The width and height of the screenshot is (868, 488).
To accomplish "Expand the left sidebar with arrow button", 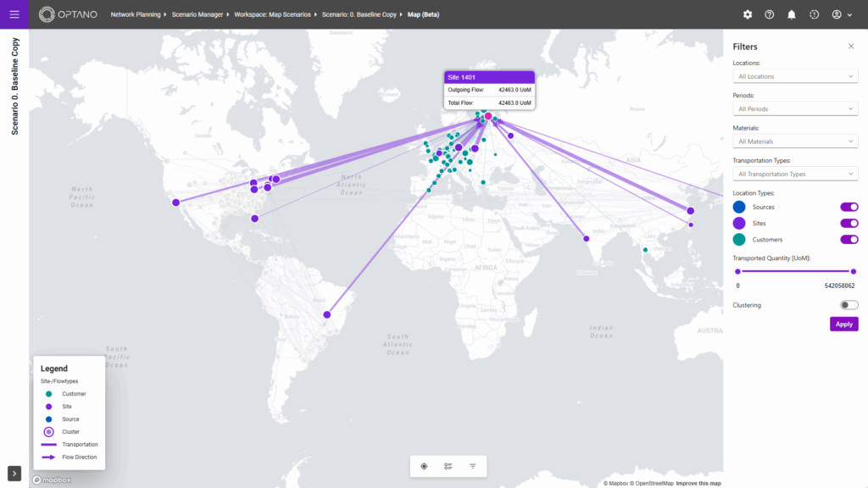I will click(x=14, y=473).
